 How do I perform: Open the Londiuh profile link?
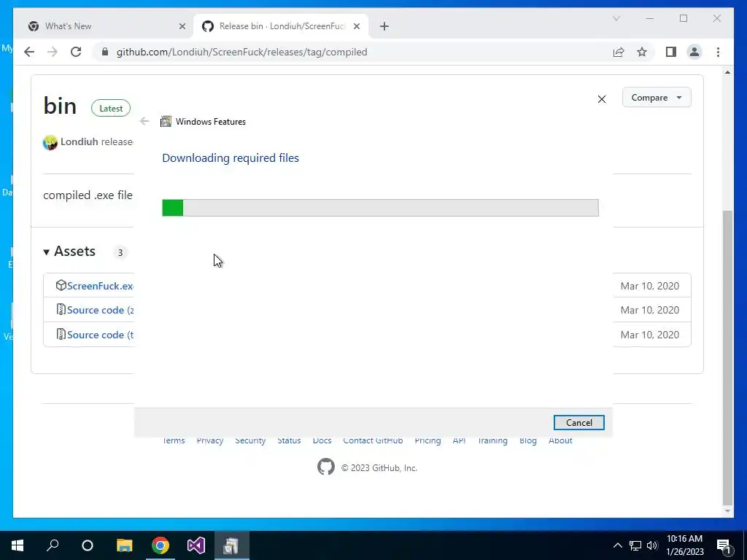click(x=79, y=142)
